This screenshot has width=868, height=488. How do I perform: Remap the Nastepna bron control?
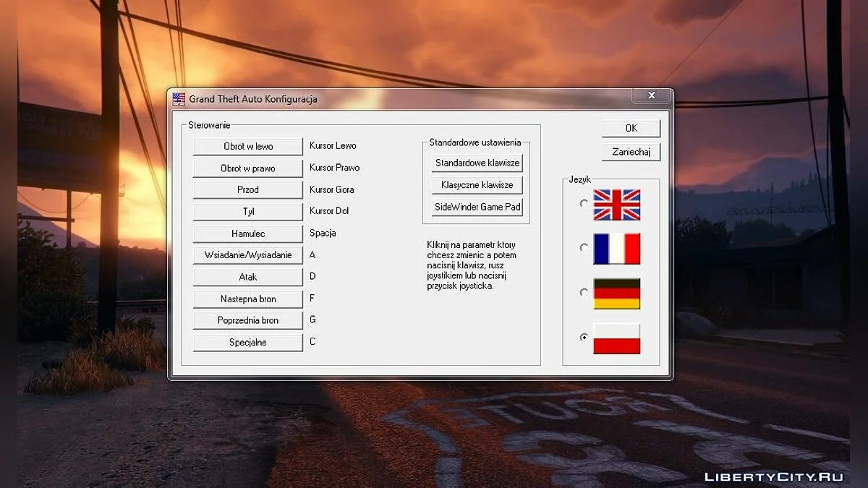point(247,299)
